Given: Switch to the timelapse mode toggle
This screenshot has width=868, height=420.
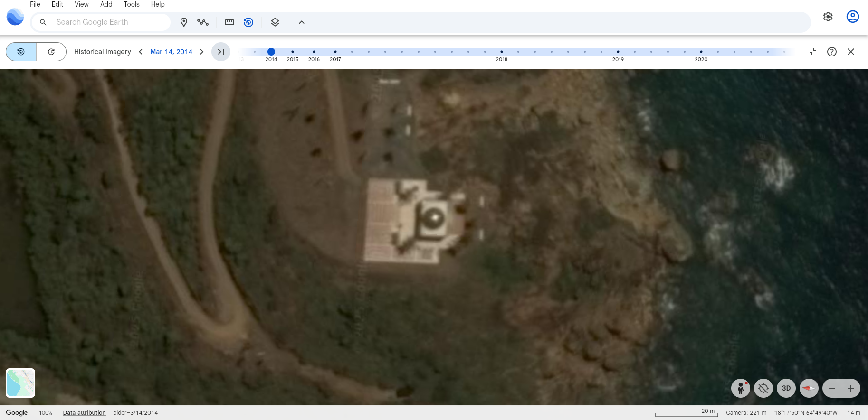Looking at the screenshot, I should (x=51, y=52).
